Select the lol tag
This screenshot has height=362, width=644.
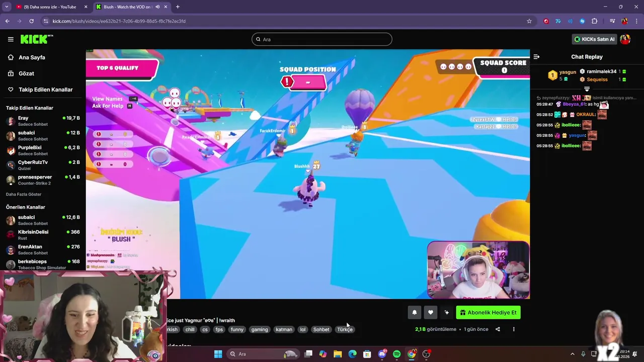tap(302, 329)
